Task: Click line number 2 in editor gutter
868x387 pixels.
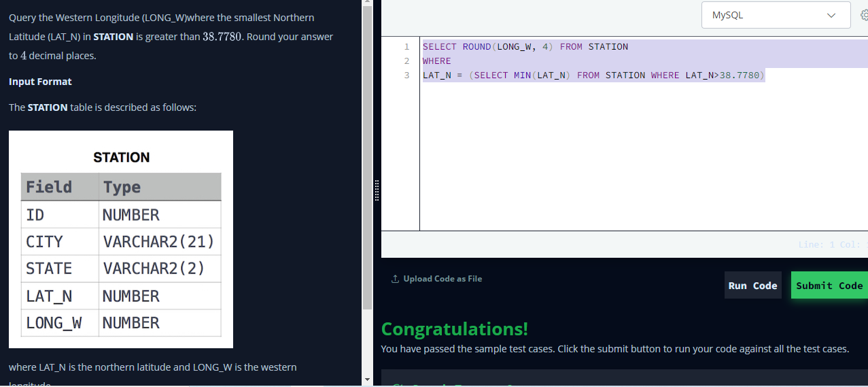Action: [406, 61]
